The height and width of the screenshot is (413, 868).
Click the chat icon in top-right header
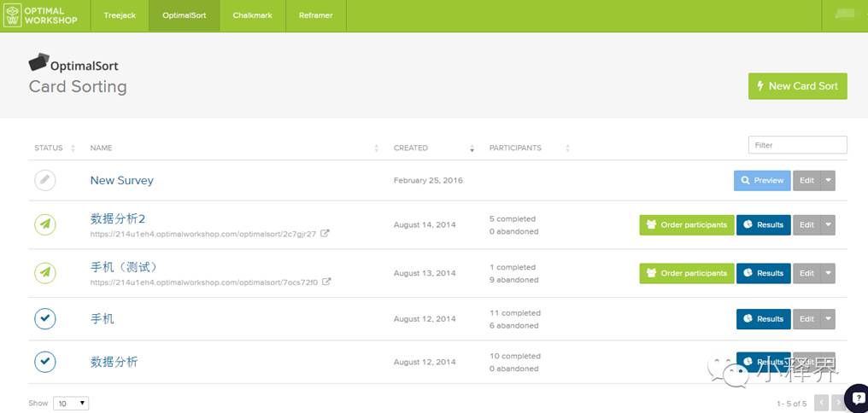click(844, 15)
